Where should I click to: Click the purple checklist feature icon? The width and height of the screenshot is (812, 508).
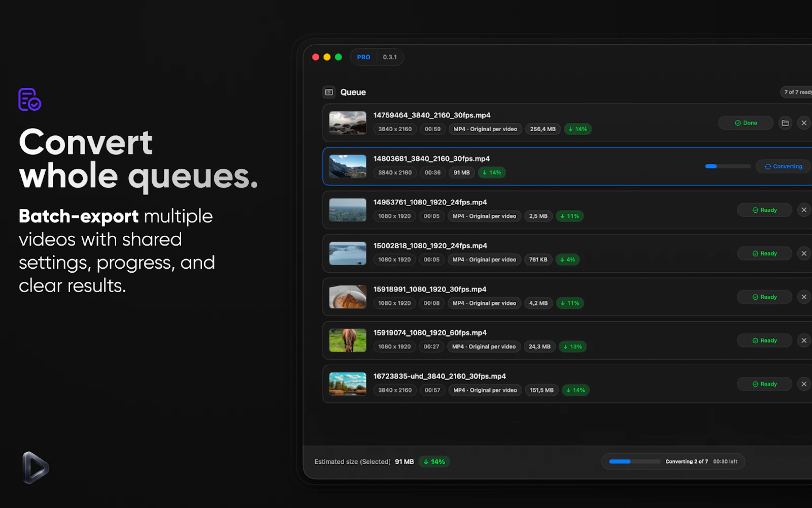tap(29, 100)
